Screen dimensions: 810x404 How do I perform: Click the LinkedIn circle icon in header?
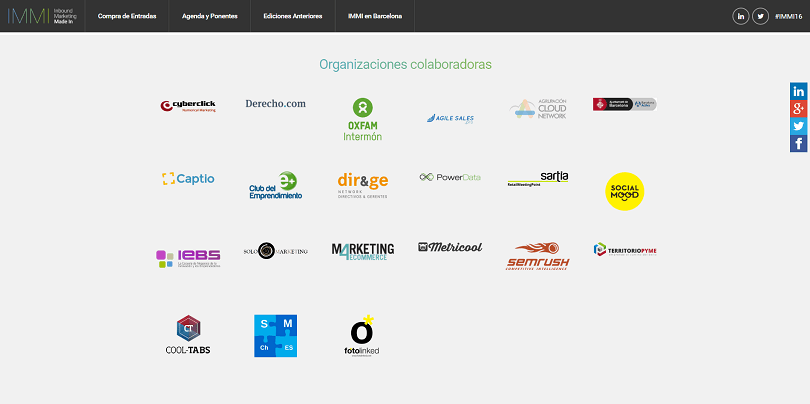(x=740, y=16)
